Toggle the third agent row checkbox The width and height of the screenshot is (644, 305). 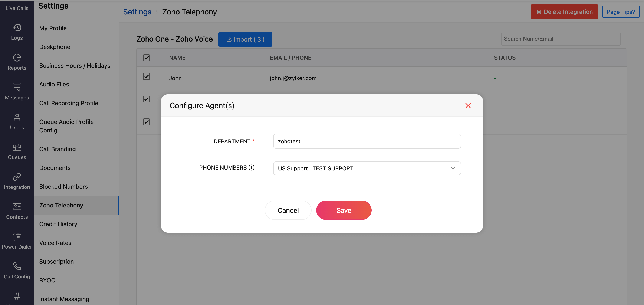tap(147, 122)
